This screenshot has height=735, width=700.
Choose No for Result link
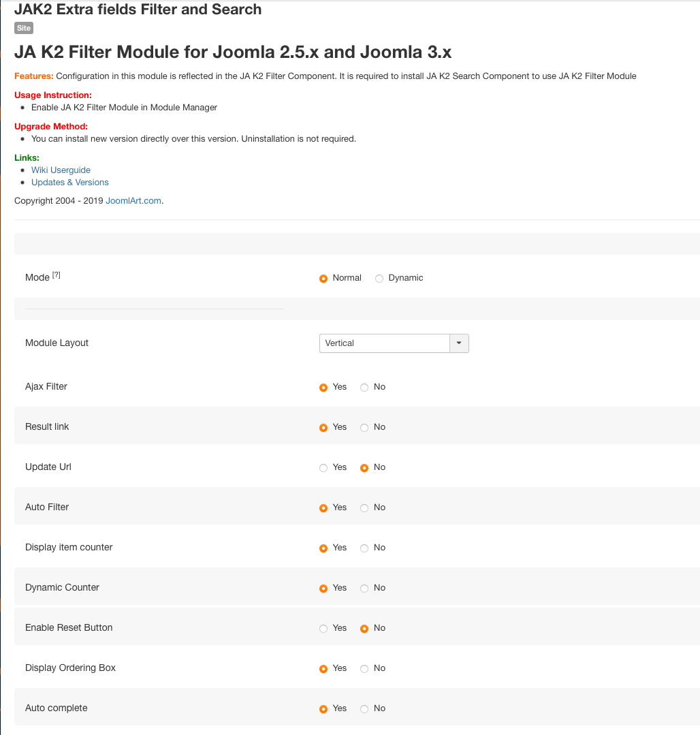point(364,428)
